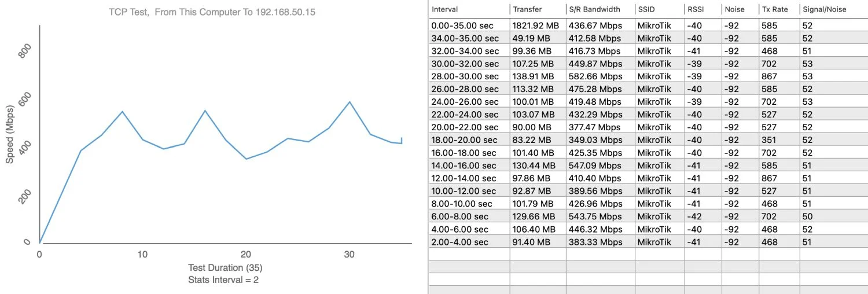Viewport: 868px width, 294px height.
Task: Click the TCP Test chart title
Action: (x=212, y=12)
